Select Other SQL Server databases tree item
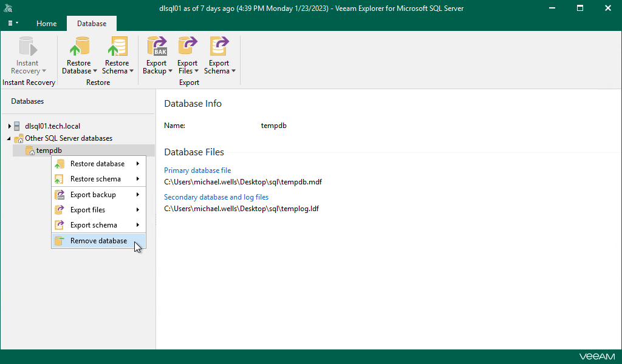622x364 pixels. [x=69, y=138]
